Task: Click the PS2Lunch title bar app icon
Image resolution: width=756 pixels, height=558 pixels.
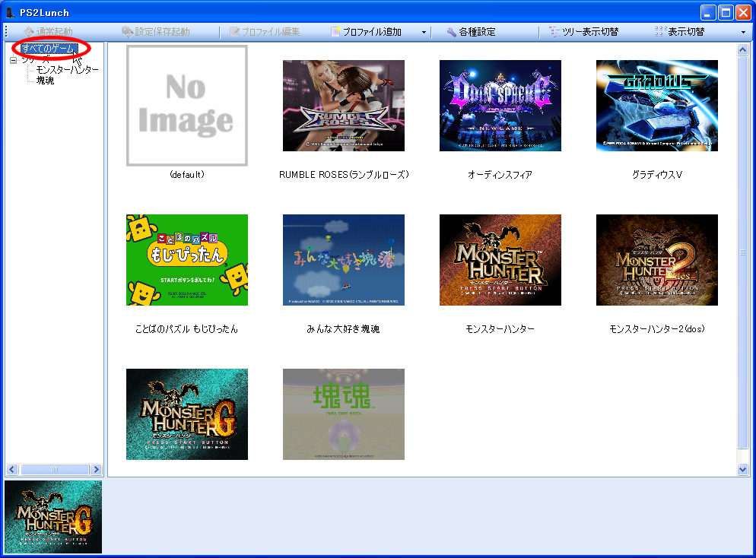Action: 10,12
